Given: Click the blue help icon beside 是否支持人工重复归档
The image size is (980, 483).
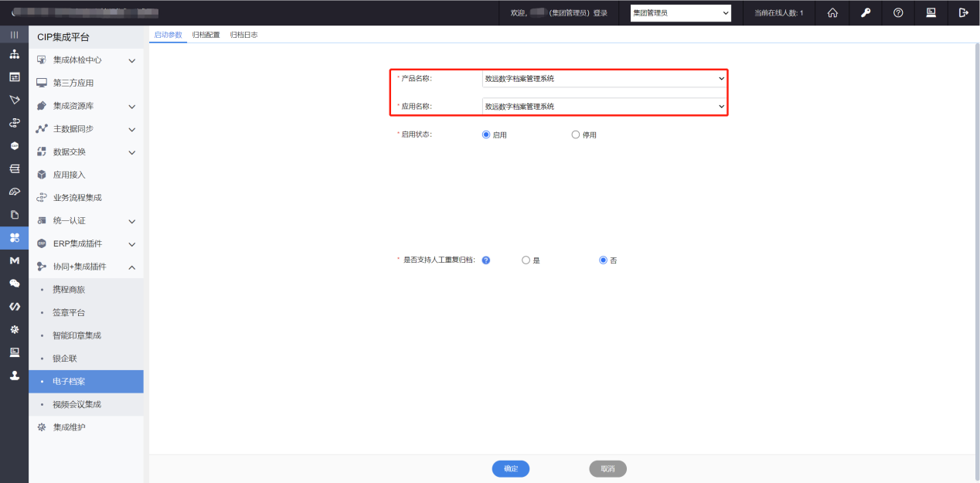Looking at the screenshot, I should point(486,260).
